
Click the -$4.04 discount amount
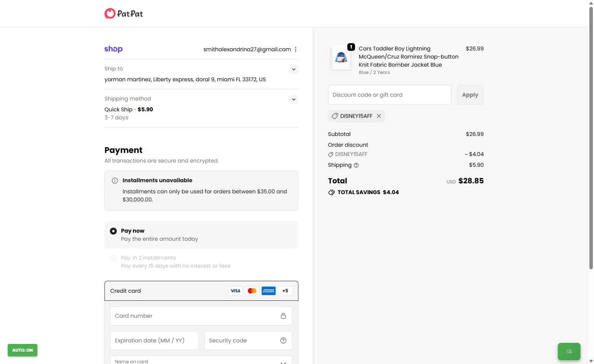coord(474,154)
